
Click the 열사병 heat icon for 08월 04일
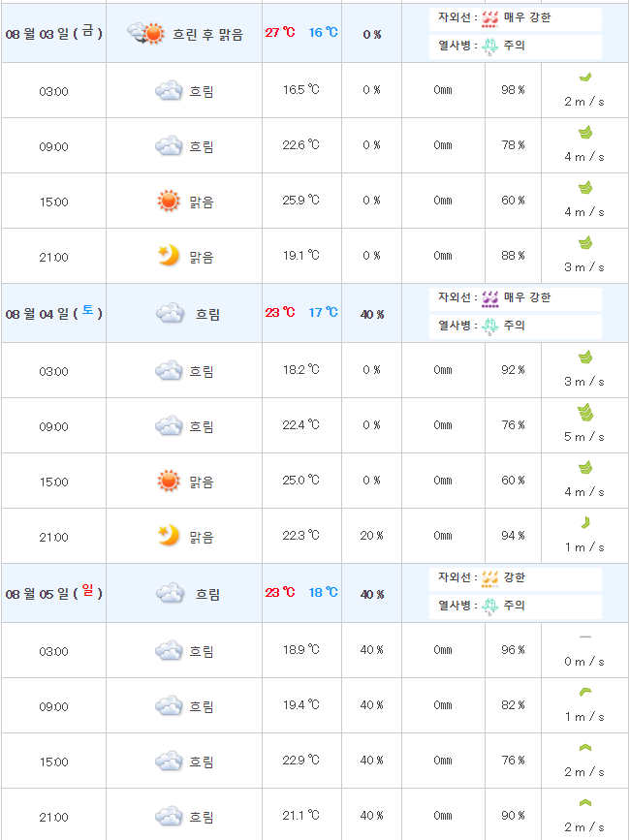click(x=490, y=327)
